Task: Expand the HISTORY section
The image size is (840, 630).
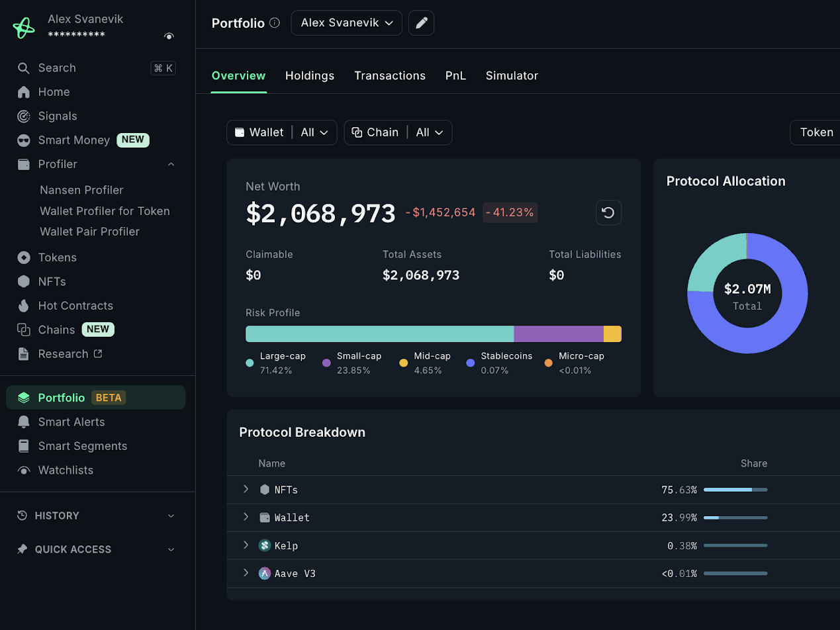Action: [96, 516]
